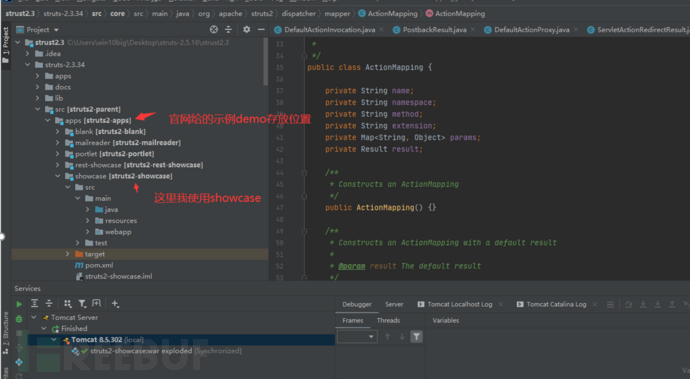Click the Group By icon in Services toolbar
690x379 pixels.
[x=68, y=303]
